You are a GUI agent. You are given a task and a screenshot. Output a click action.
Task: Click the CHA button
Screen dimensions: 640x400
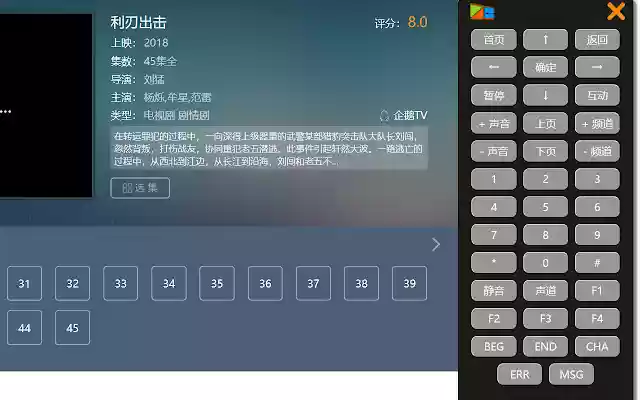(x=597, y=347)
